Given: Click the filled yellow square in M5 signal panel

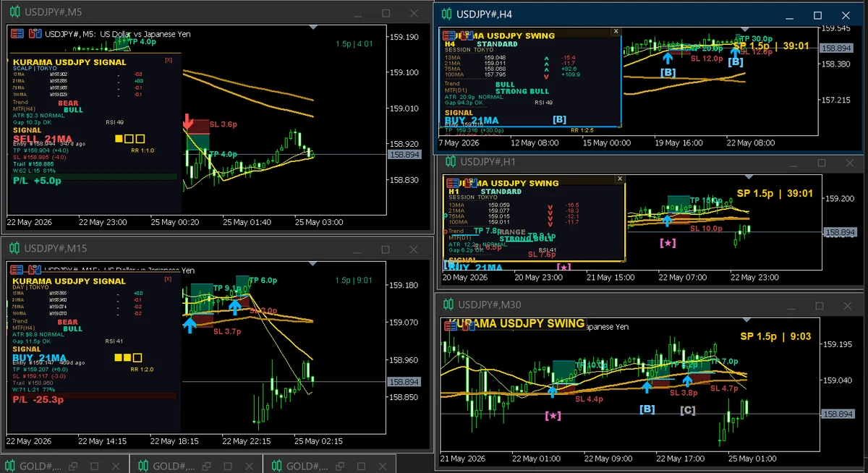Looking at the screenshot, I should [x=119, y=138].
